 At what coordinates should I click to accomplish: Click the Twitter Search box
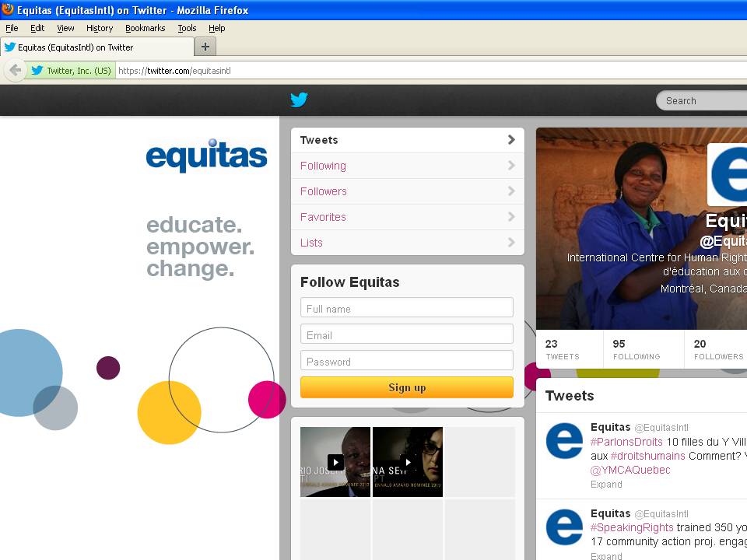702,101
